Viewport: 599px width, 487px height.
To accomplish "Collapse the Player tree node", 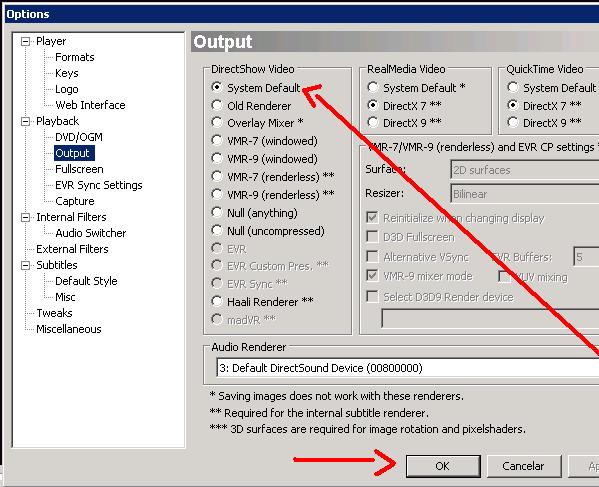I will (x=25, y=41).
